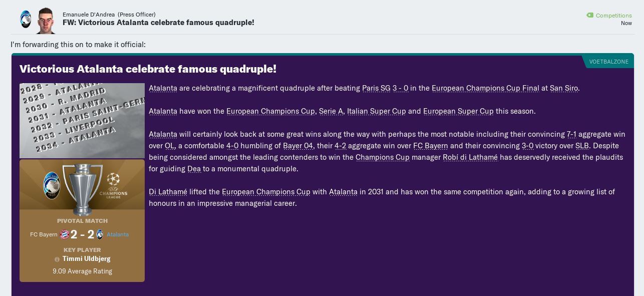
Task: Click the Atalanta club crest in the header
Action: pos(26,19)
